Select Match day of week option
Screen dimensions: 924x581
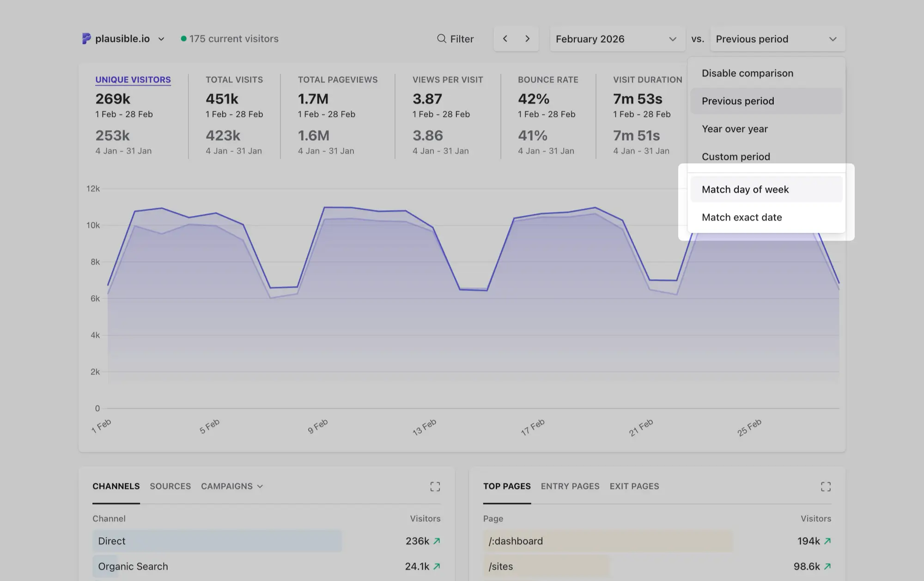745,189
